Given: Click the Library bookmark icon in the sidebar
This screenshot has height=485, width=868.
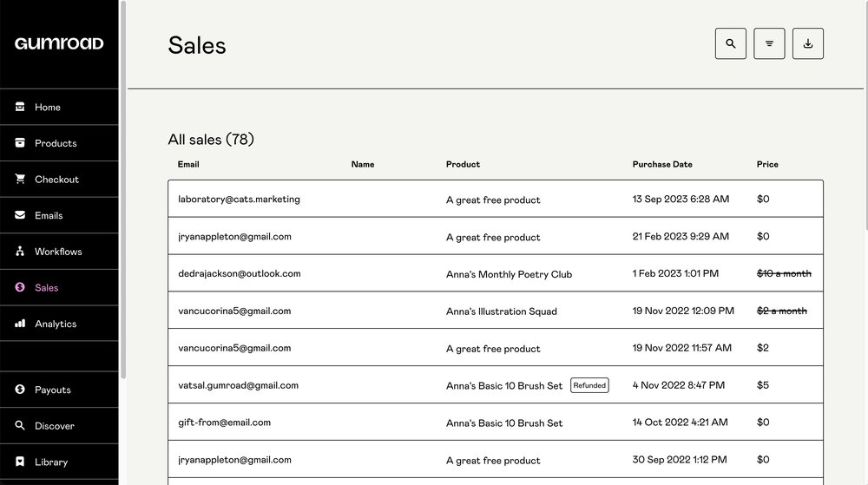Looking at the screenshot, I should click(x=20, y=462).
